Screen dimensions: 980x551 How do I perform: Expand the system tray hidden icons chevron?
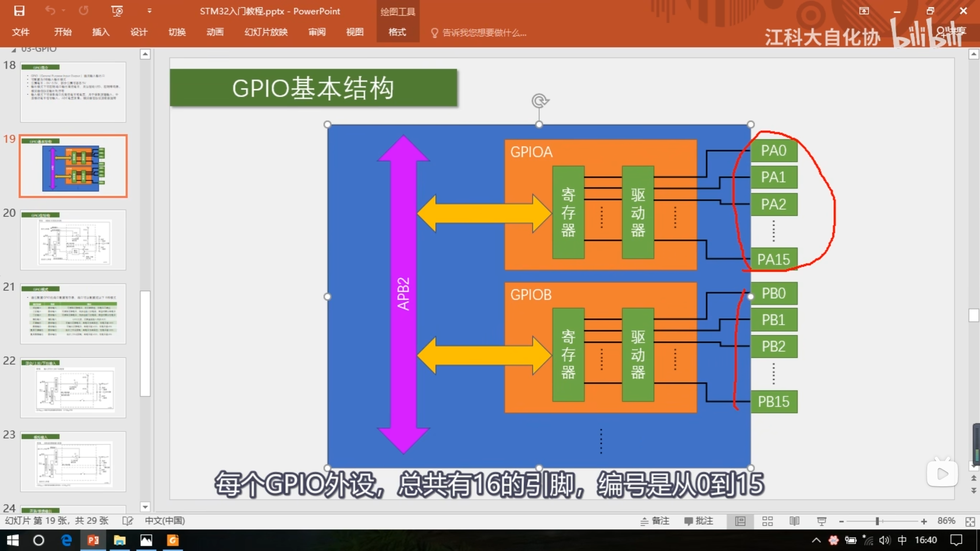[816, 540]
